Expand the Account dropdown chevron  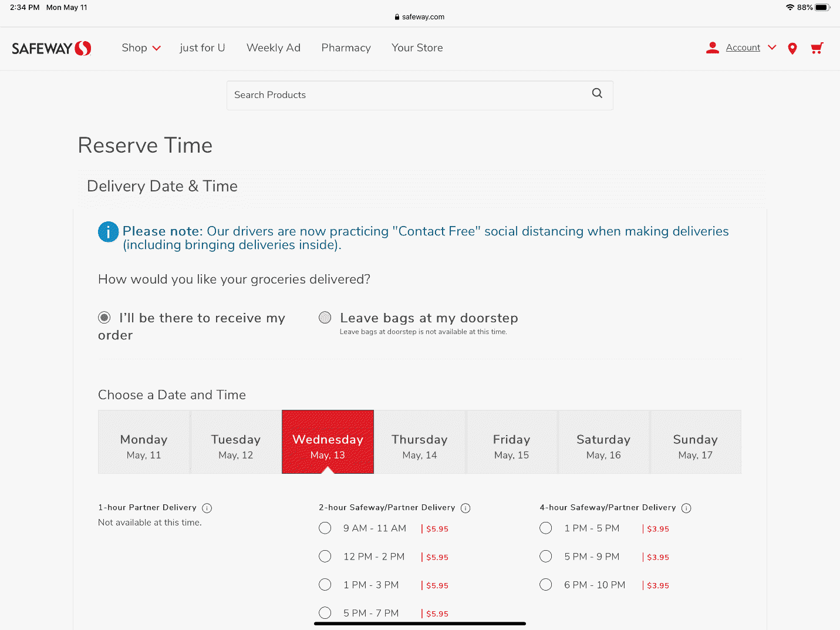772,48
